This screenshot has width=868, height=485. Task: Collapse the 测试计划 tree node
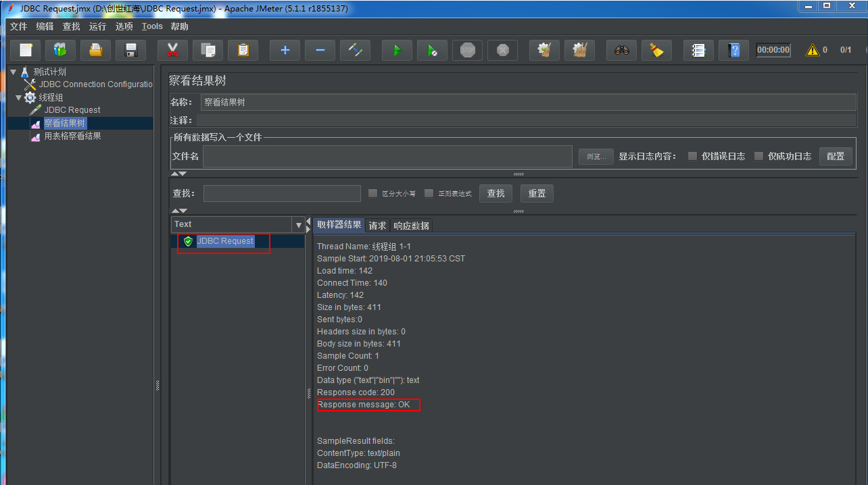tap(13, 72)
